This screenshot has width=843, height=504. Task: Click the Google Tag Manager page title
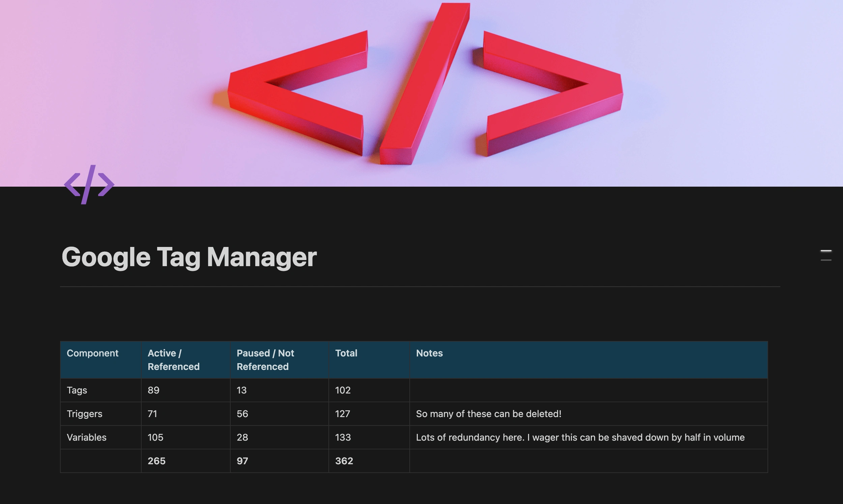(x=189, y=257)
